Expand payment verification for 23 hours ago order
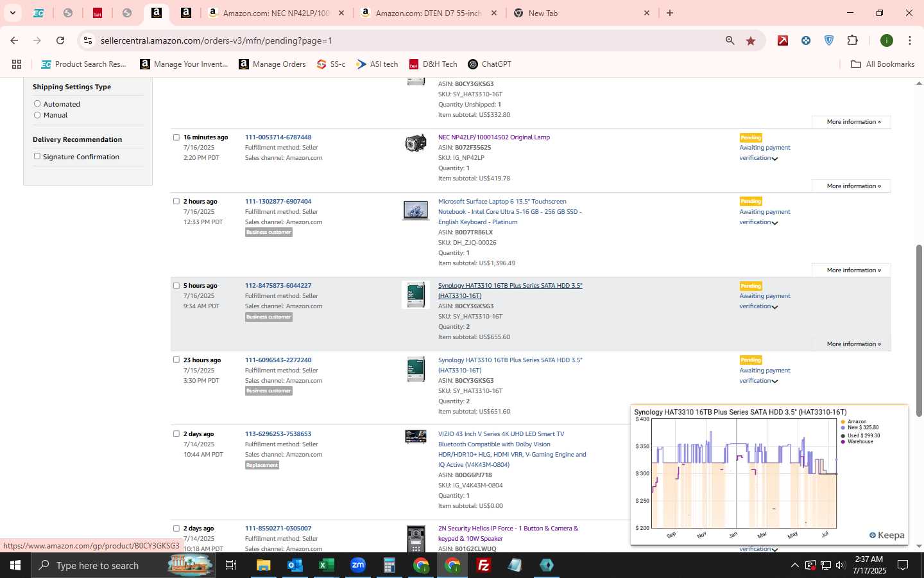Viewport: 924px width, 578px height. pos(774,381)
